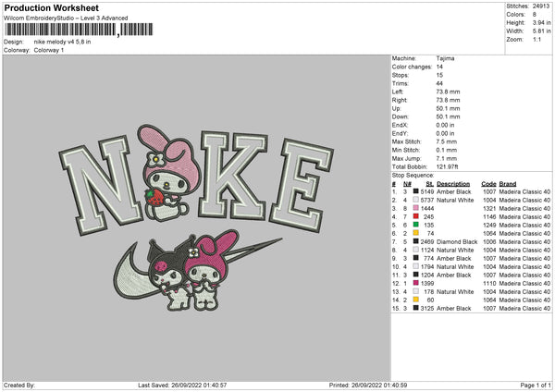Click the Kuromi and My Melody swoosh artwork

click(196, 271)
